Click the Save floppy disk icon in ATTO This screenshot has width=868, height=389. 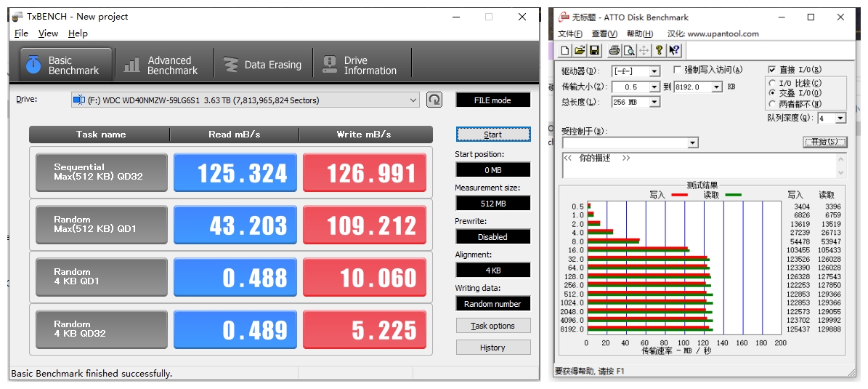pos(594,50)
